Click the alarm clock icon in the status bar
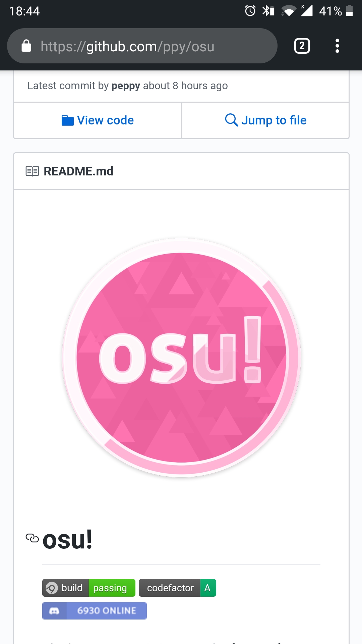The image size is (362, 644). [x=249, y=11]
